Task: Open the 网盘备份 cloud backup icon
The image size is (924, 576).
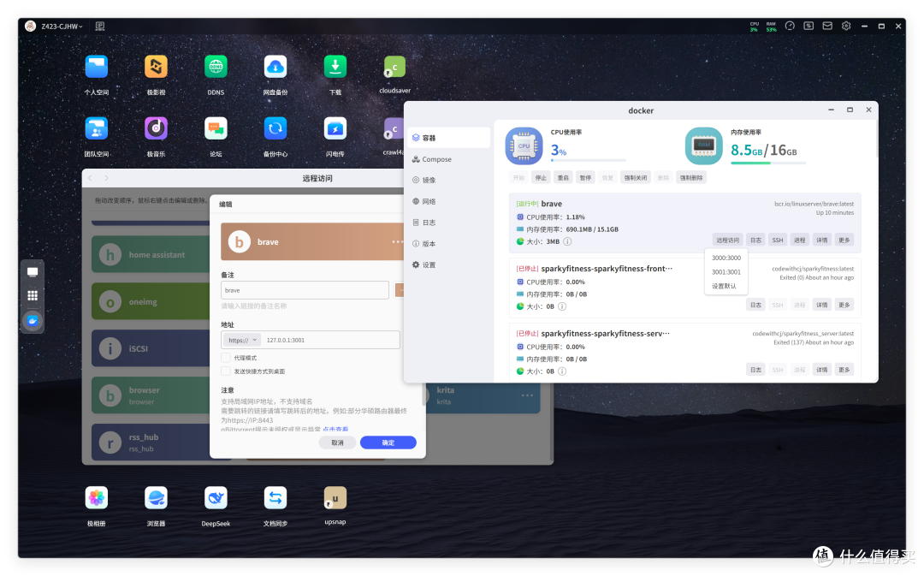Action: click(275, 67)
